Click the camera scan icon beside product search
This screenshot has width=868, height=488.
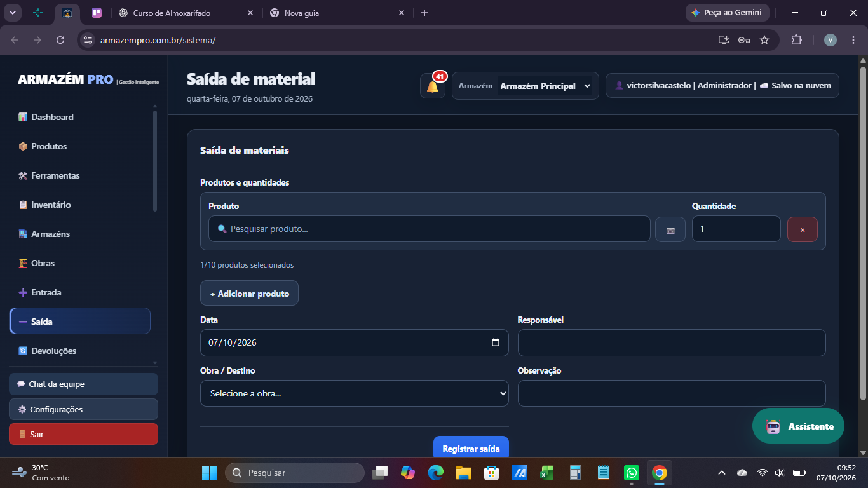(670, 229)
